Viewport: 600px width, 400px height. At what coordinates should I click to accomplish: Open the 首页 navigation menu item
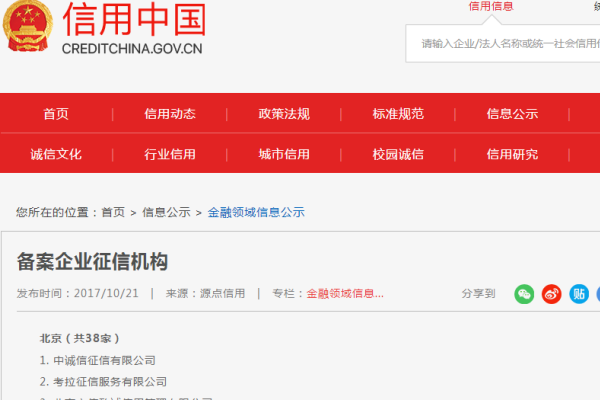[x=56, y=114]
